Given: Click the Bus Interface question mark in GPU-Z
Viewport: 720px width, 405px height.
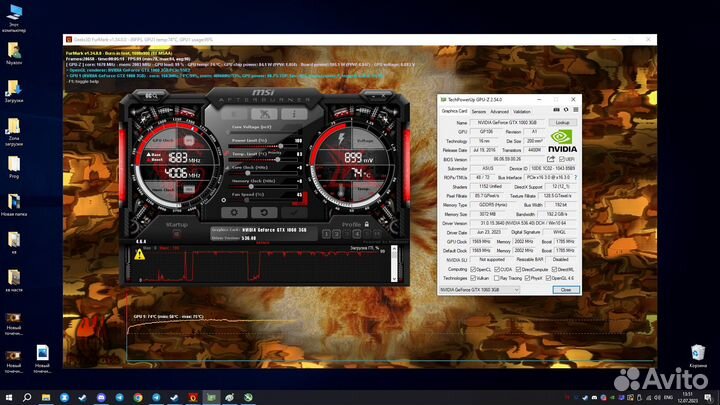Looking at the screenshot, I should click(x=575, y=177).
